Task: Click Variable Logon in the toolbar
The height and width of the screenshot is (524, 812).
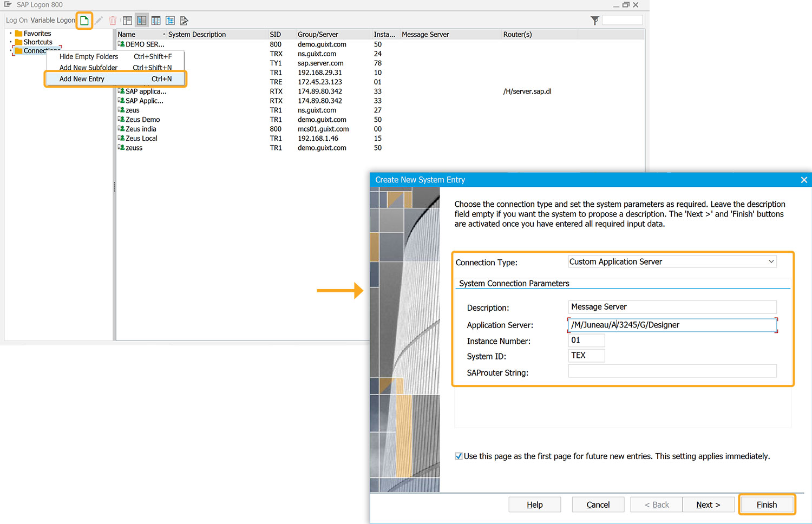Action: pyautogui.click(x=53, y=21)
